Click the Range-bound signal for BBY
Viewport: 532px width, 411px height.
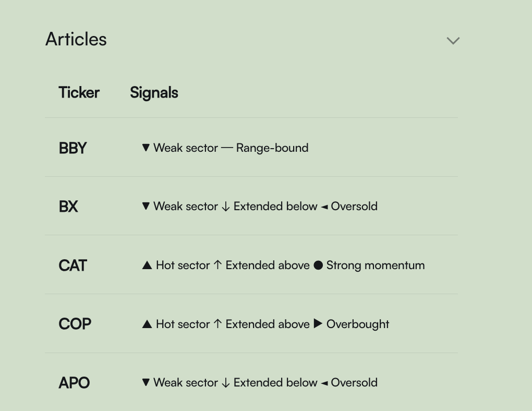(272, 148)
